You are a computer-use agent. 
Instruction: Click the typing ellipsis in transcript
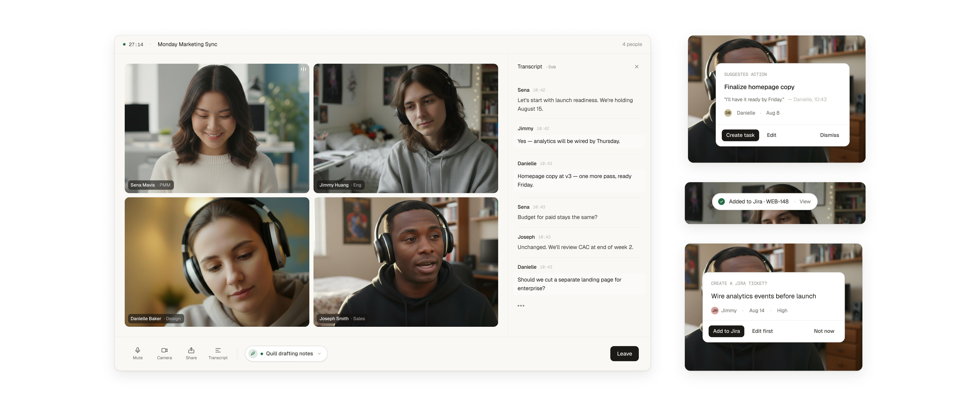pyautogui.click(x=521, y=306)
